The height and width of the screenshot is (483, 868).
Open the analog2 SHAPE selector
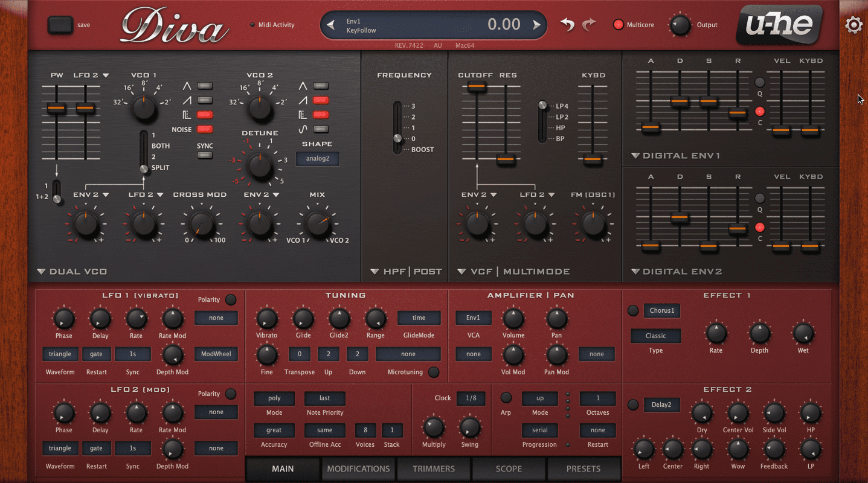(318, 159)
